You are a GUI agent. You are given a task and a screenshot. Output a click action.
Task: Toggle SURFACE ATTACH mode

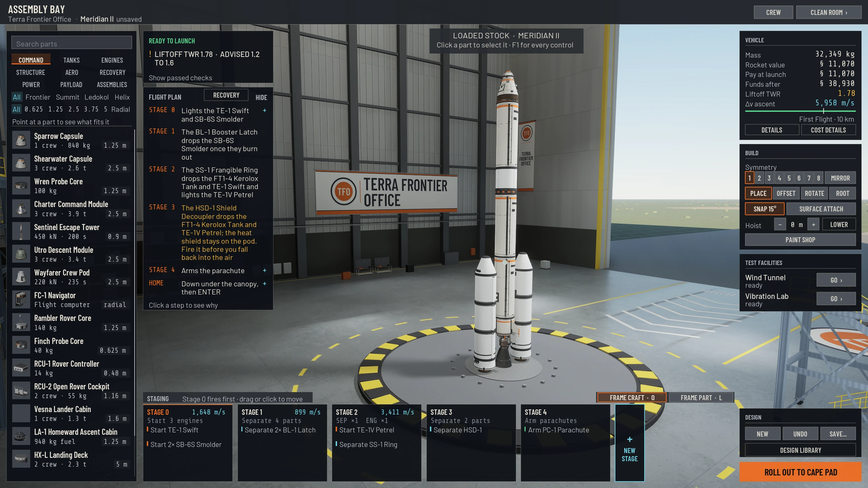821,209
